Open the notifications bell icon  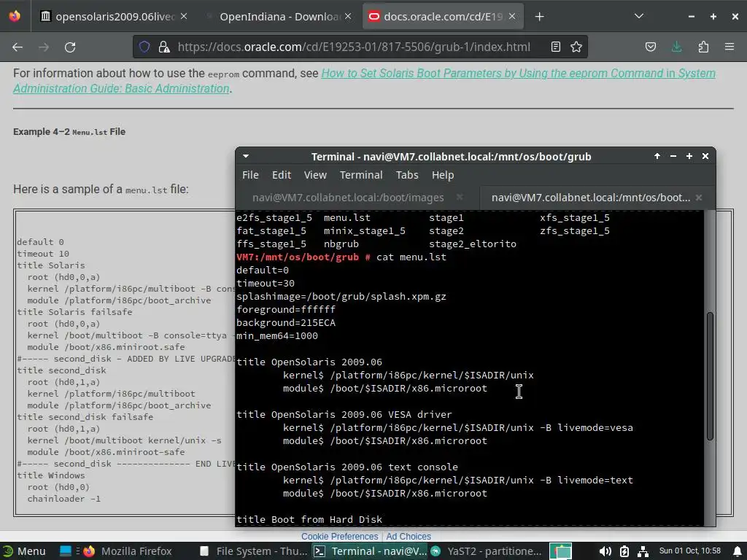click(737, 551)
